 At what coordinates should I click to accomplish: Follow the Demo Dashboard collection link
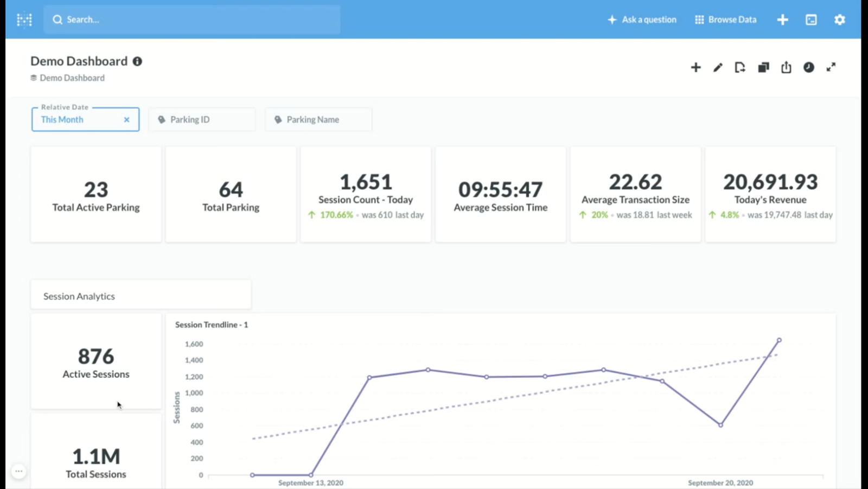click(72, 78)
